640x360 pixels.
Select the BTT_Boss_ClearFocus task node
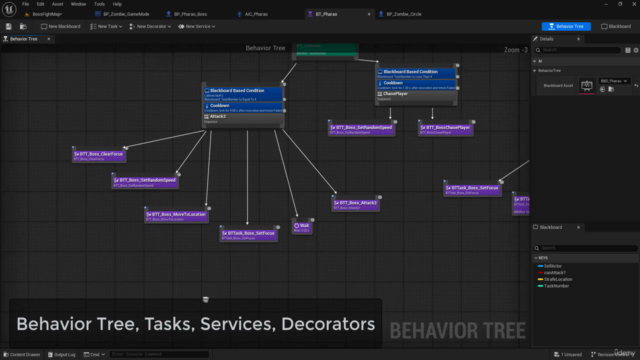pos(99,156)
